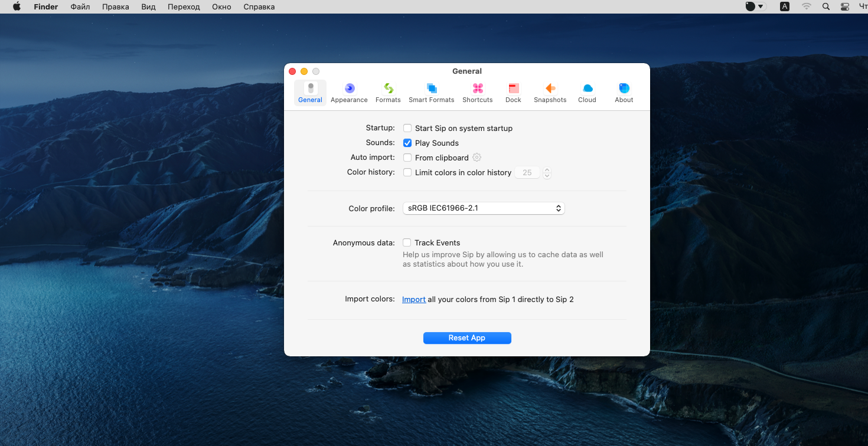The width and height of the screenshot is (868, 446).
Task: Go to the Shortcuts preferences pane
Action: click(477, 93)
